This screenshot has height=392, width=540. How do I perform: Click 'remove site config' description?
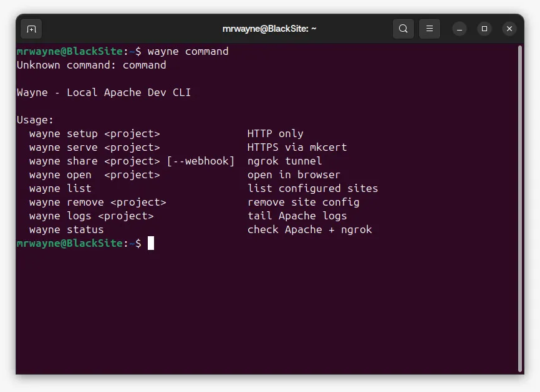(304, 202)
